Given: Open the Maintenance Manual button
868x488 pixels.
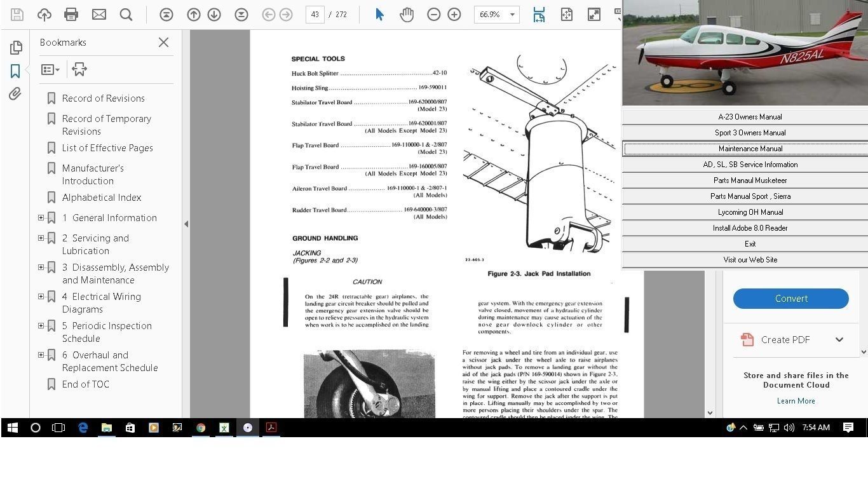Looking at the screenshot, I should (745, 149).
